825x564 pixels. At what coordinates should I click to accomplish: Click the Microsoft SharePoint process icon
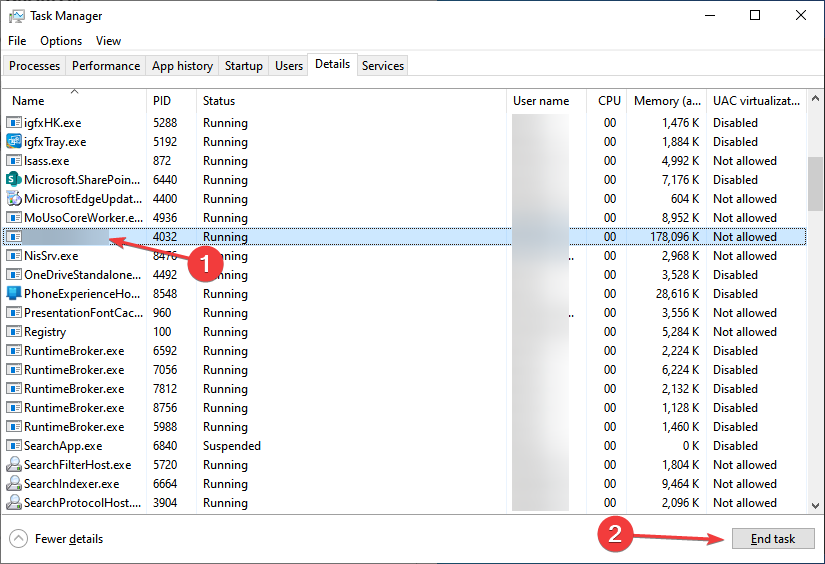pyautogui.click(x=14, y=180)
